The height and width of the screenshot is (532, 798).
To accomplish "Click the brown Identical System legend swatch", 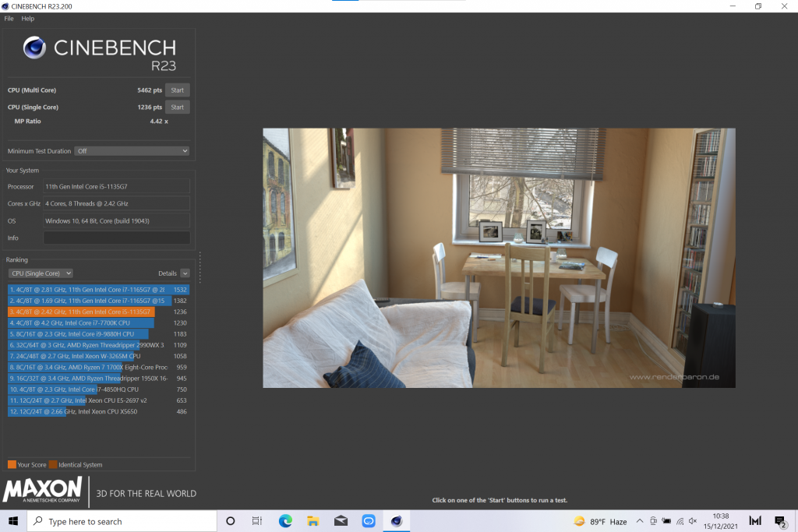I will pos(53,464).
